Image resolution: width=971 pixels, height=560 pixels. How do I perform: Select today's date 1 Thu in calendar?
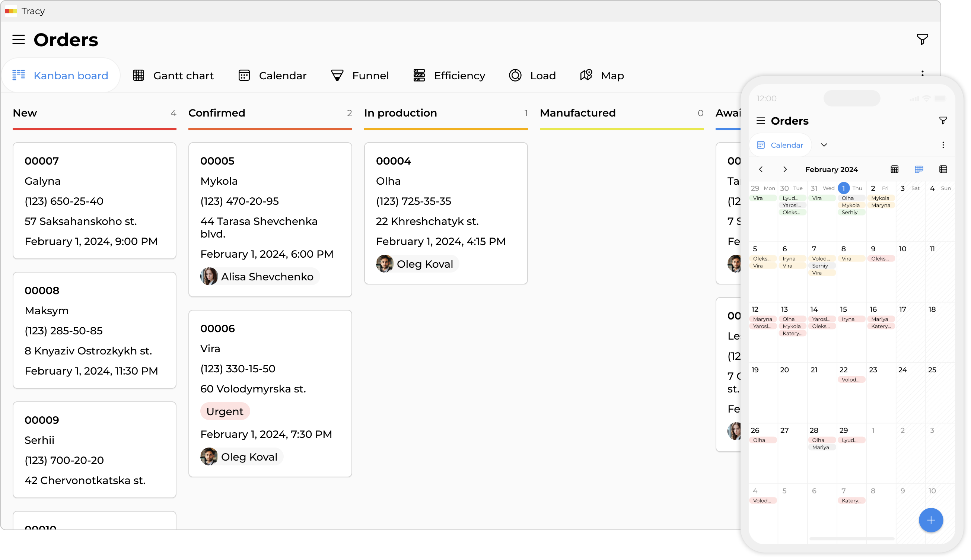843,188
